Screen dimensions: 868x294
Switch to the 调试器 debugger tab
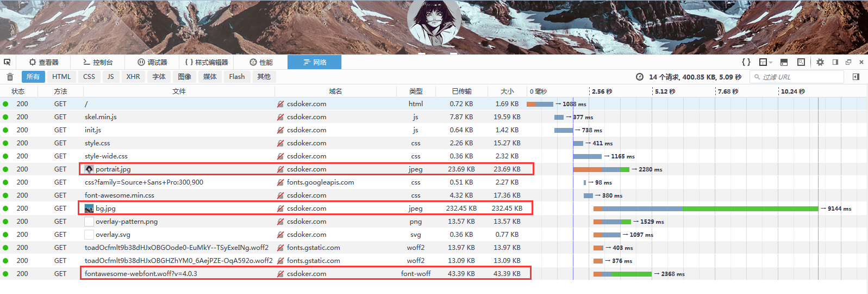(152, 62)
